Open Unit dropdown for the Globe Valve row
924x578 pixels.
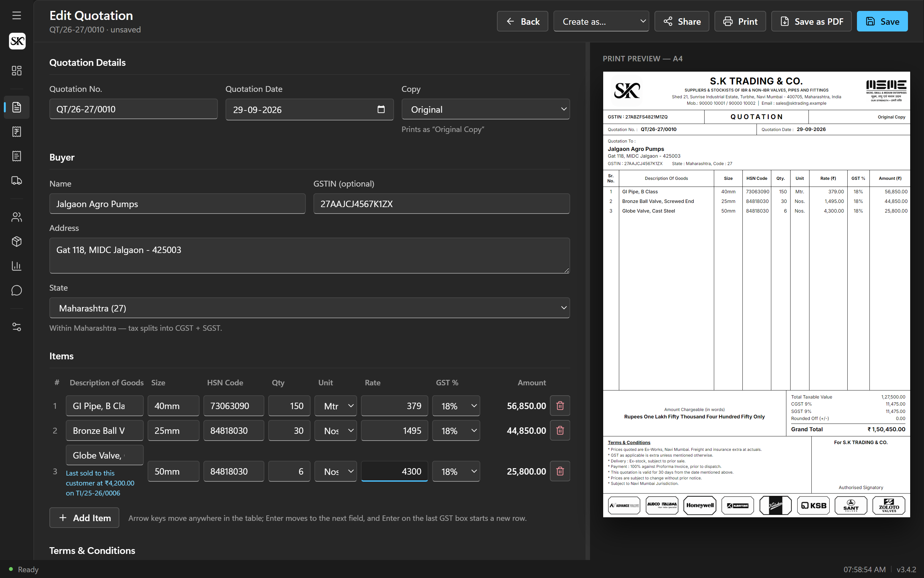[x=335, y=471]
